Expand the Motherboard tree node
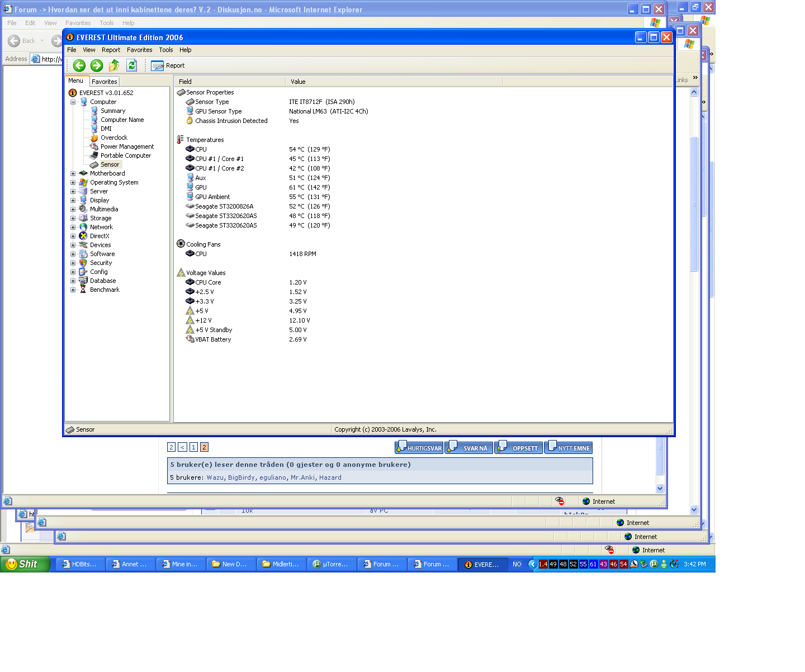The image size is (805, 672). pyautogui.click(x=73, y=173)
